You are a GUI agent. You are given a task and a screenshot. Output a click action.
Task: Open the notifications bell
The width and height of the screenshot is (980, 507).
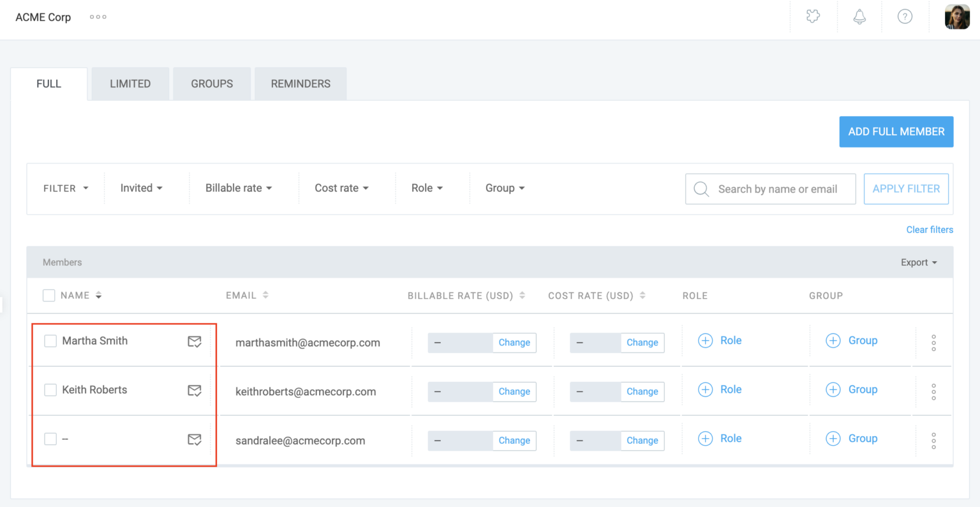tap(859, 17)
